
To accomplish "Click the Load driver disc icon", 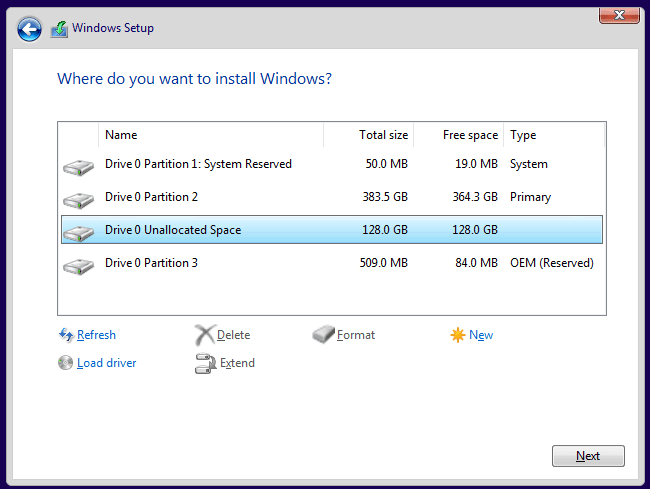I will click(x=66, y=363).
